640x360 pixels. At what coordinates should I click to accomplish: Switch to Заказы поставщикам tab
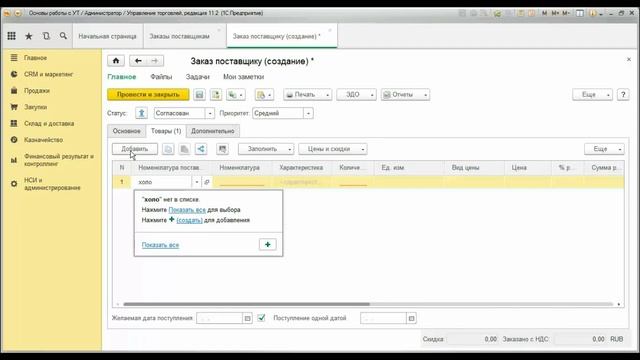[179, 36]
